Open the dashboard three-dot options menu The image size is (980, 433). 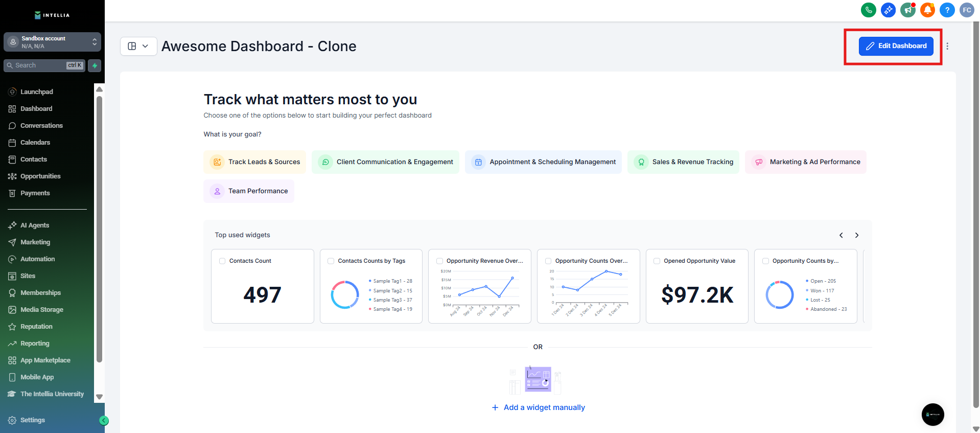(x=947, y=46)
